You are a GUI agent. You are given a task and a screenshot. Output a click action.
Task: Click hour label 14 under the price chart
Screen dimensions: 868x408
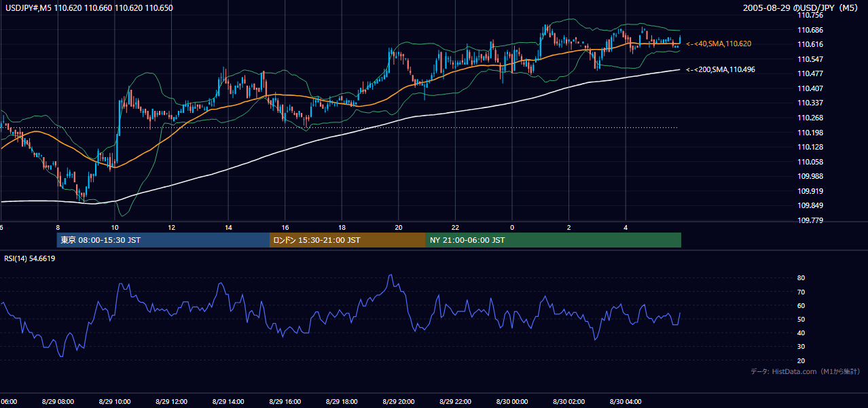click(x=228, y=228)
